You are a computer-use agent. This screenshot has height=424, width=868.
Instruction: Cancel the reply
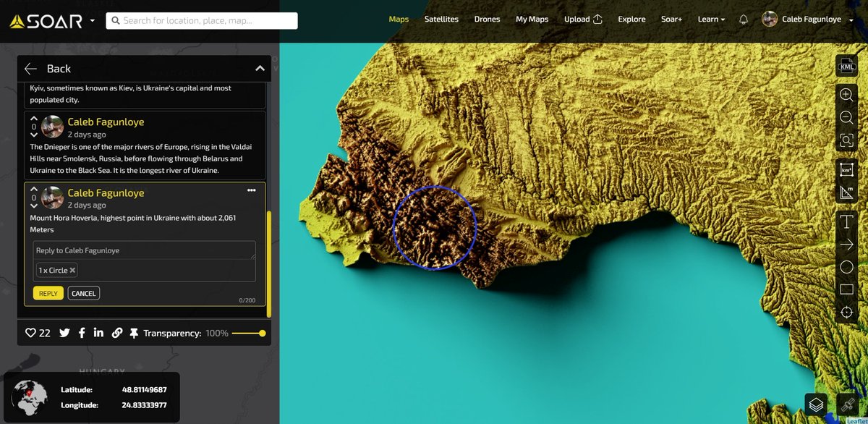[x=84, y=293]
